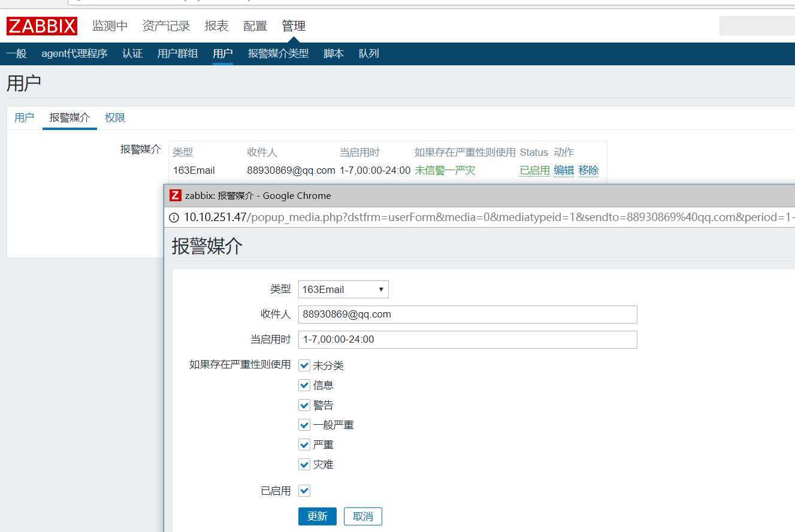Click the 收件人 input field
The width and height of the screenshot is (795, 532).
(467, 314)
